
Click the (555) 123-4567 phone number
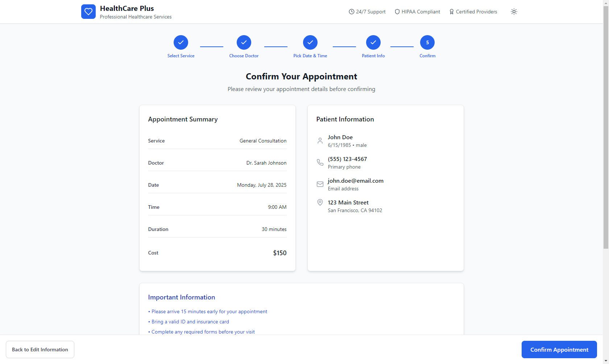pyautogui.click(x=347, y=159)
